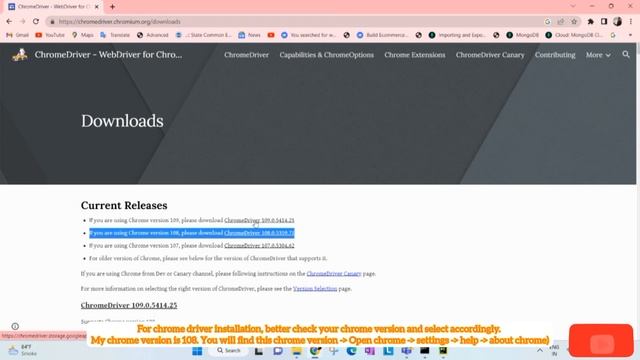
Task: Download ChromeDriver 109.0.5414.25 link in list
Action: (x=259, y=220)
